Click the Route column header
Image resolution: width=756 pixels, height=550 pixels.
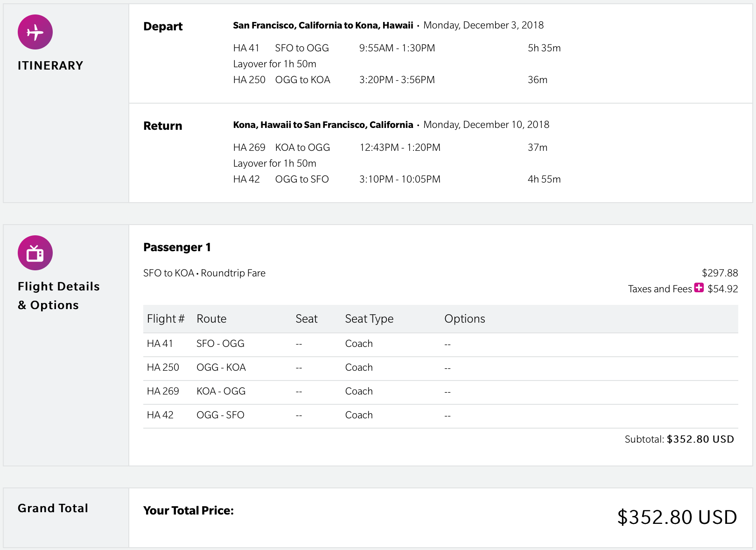(x=211, y=319)
